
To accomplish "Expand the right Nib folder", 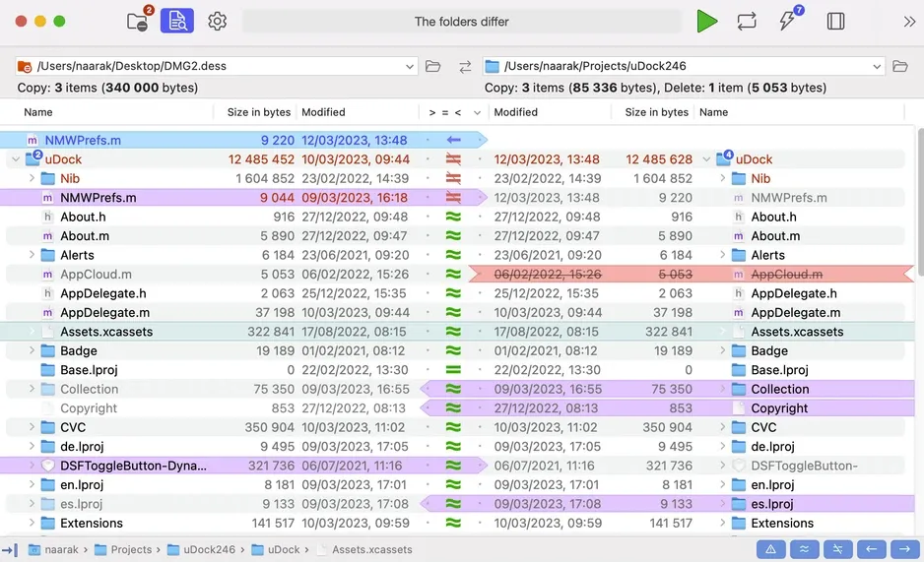I will [722, 178].
